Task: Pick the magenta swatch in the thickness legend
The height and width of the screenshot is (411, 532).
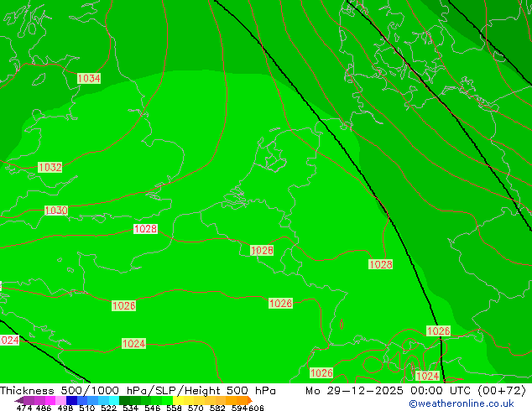Action: pos(50,400)
